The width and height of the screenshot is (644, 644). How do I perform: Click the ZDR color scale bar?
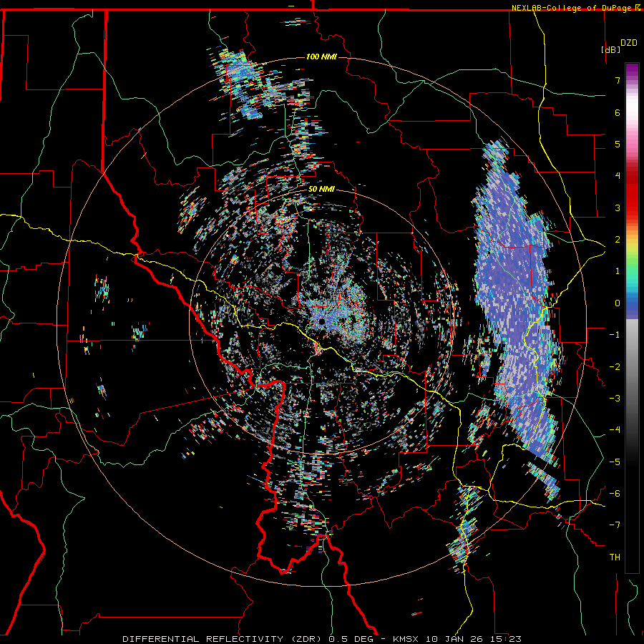(x=632, y=318)
